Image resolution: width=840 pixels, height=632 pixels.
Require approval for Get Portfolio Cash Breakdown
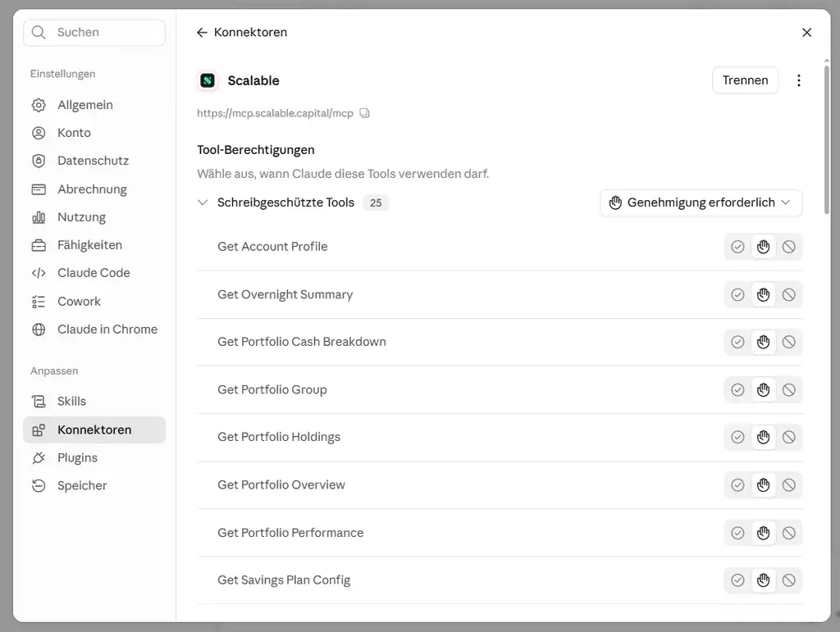[764, 342]
